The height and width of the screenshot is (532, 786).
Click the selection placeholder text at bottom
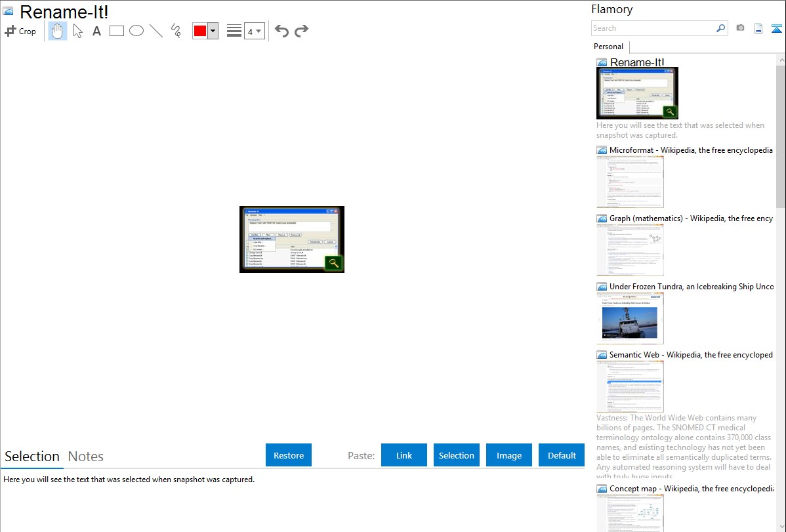129,480
